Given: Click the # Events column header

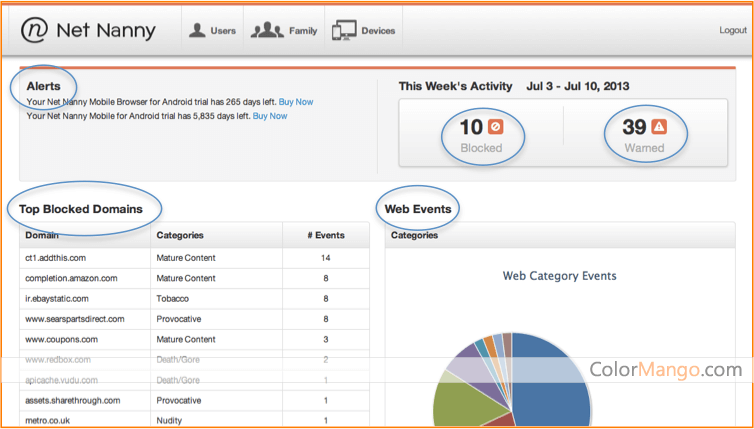Looking at the screenshot, I should coord(326,235).
